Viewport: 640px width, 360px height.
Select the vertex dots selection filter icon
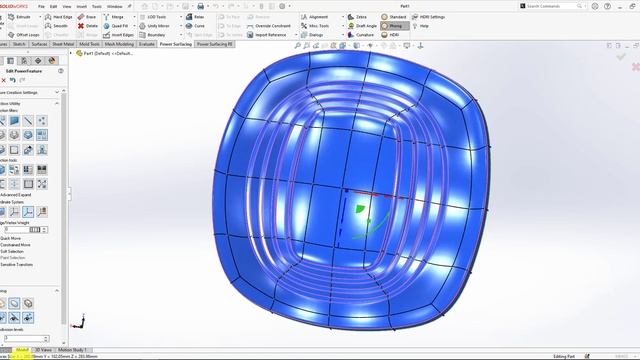(42, 120)
